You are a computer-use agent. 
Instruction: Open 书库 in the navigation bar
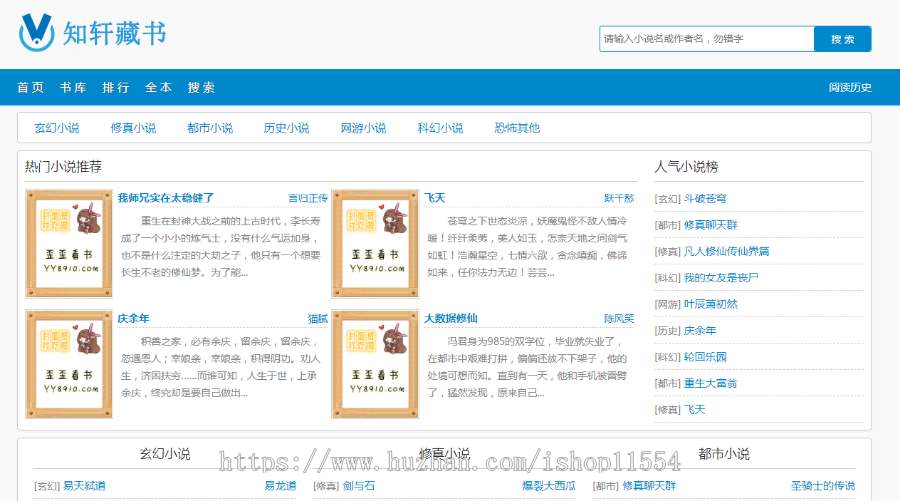click(x=73, y=88)
